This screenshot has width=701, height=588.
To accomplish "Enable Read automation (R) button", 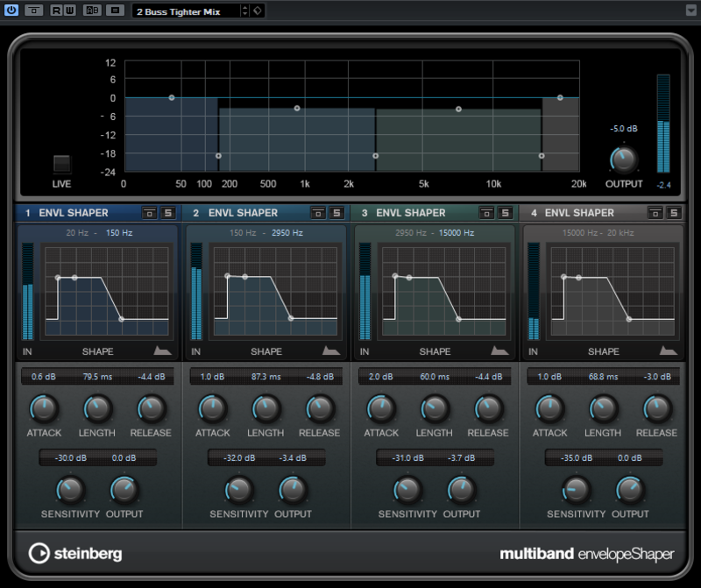I will coord(56,10).
